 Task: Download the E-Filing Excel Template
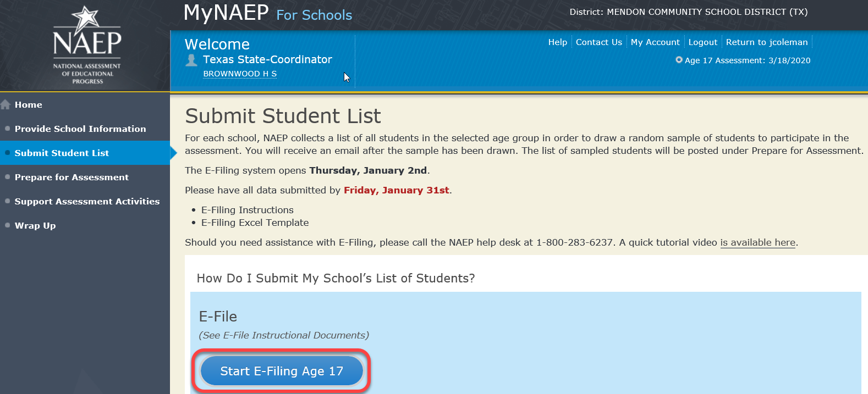[x=255, y=223]
